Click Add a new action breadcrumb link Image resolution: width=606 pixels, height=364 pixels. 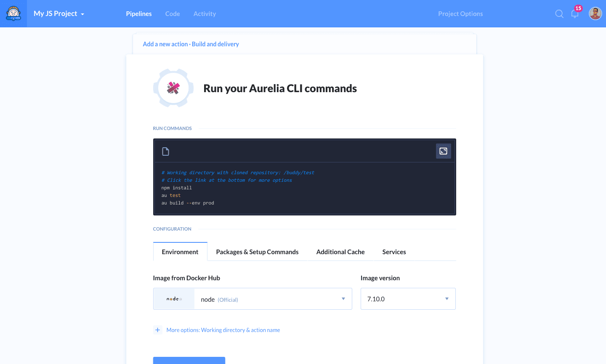pyautogui.click(x=165, y=44)
